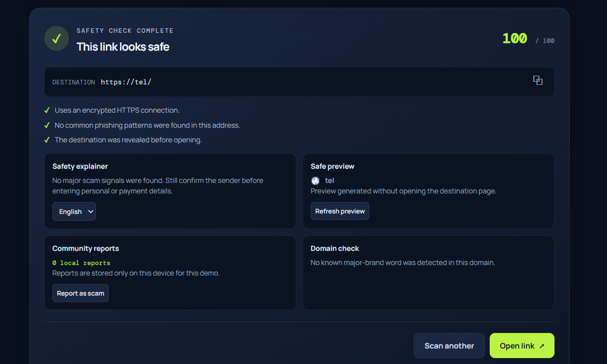Report this link as scam
Screen dimensions: 607x364
pos(80,293)
